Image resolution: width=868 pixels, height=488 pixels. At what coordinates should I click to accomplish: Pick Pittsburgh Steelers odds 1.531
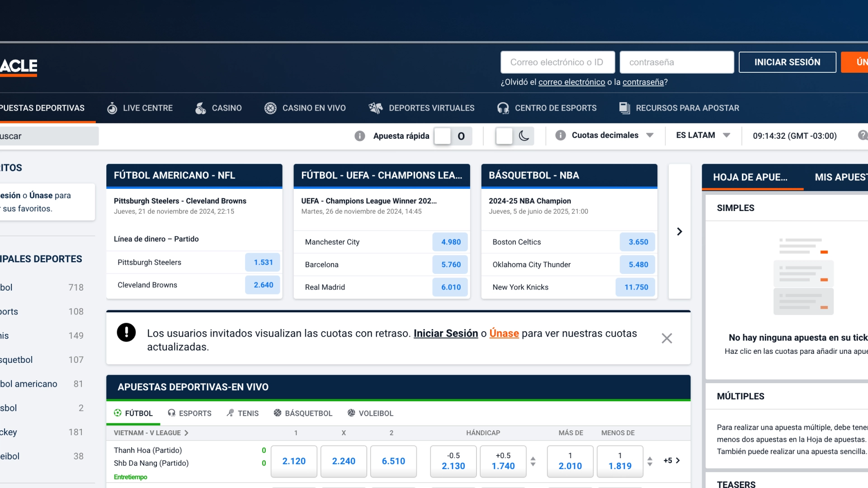coord(263,262)
